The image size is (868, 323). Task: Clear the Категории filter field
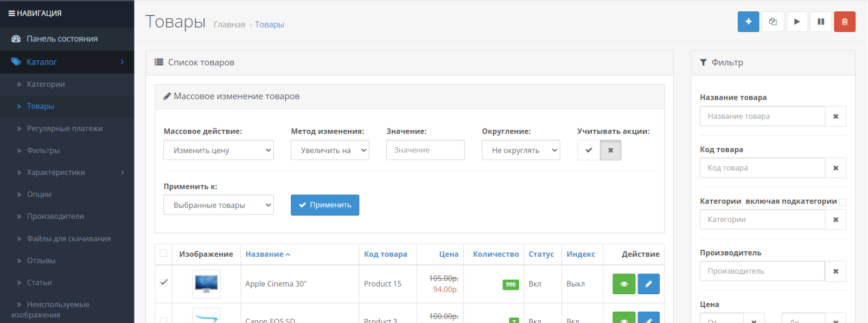[835, 219]
